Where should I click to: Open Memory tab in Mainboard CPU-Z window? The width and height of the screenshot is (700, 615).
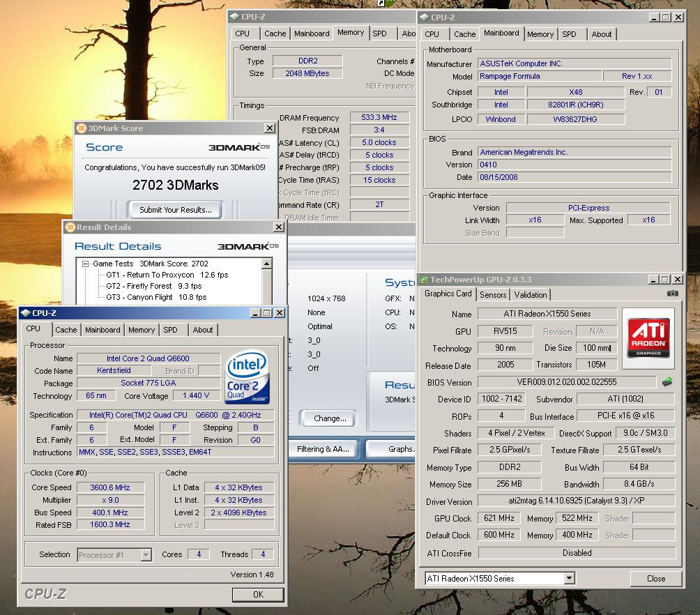pyautogui.click(x=540, y=34)
